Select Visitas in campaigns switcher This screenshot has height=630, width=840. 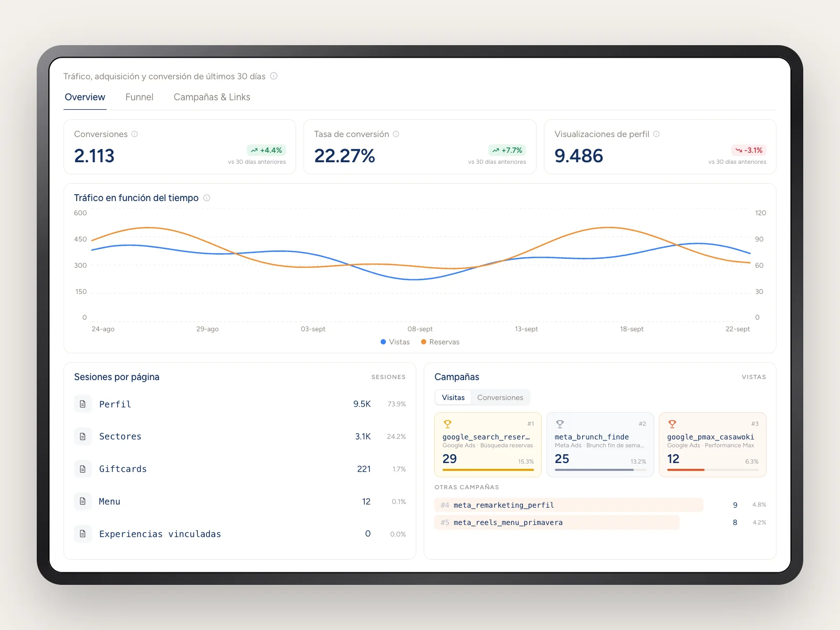point(453,397)
